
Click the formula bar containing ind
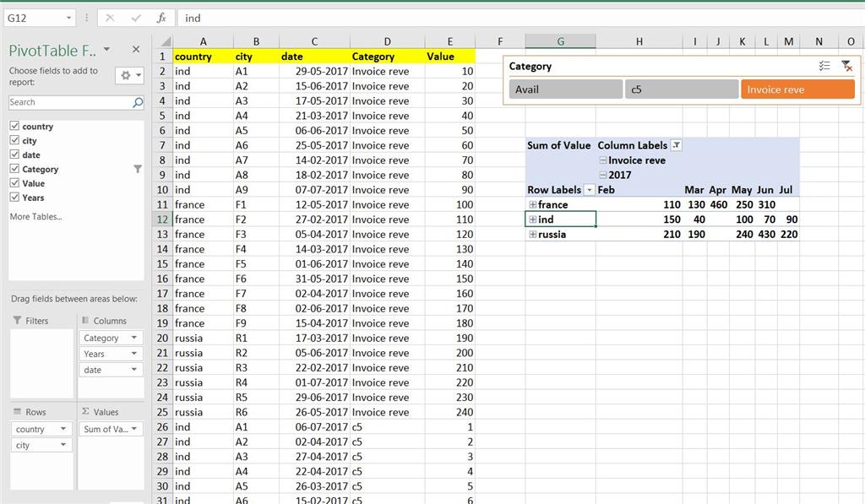[519, 19]
